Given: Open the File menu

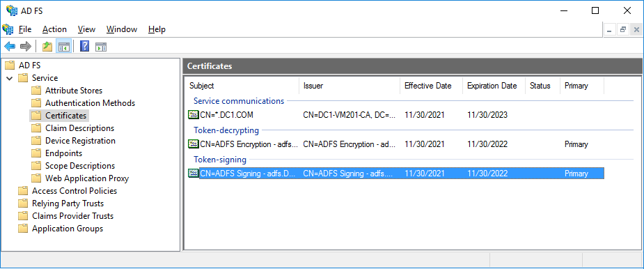Looking at the screenshot, I should [25, 29].
